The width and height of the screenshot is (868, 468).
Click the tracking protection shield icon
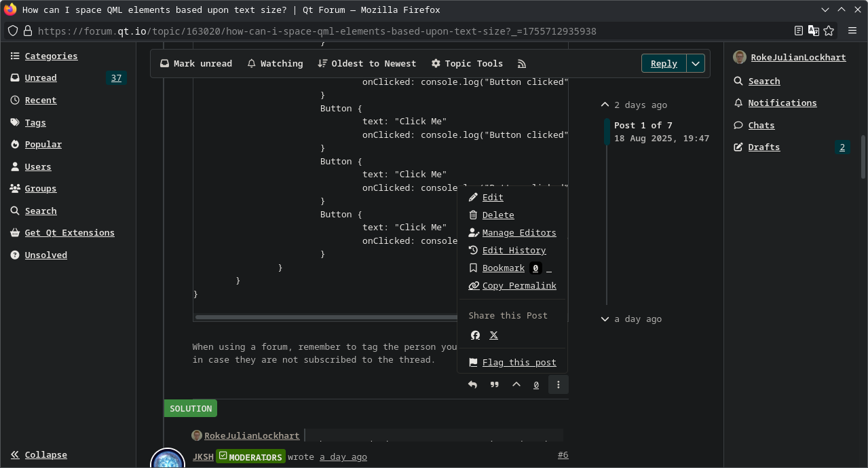tap(13, 31)
